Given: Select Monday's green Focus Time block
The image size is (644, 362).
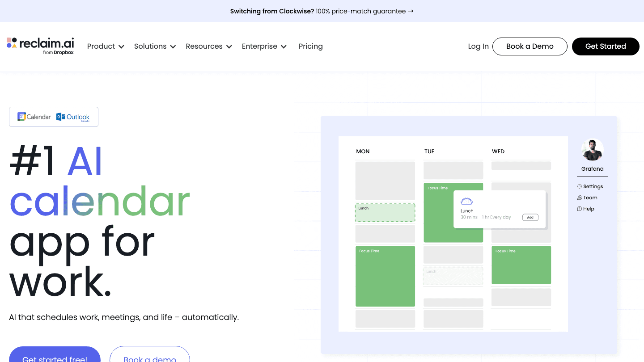Looking at the screenshot, I should pyautogui.click(x=385, y=276).
